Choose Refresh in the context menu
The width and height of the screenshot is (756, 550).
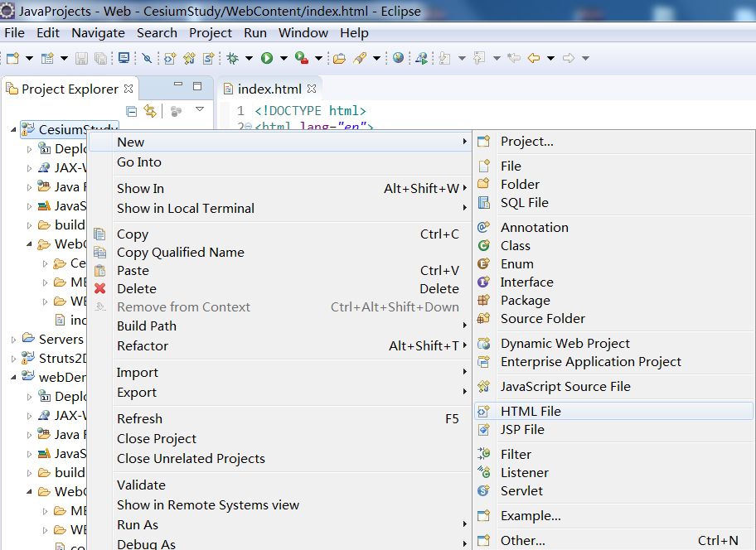click(x=279, y=419)
